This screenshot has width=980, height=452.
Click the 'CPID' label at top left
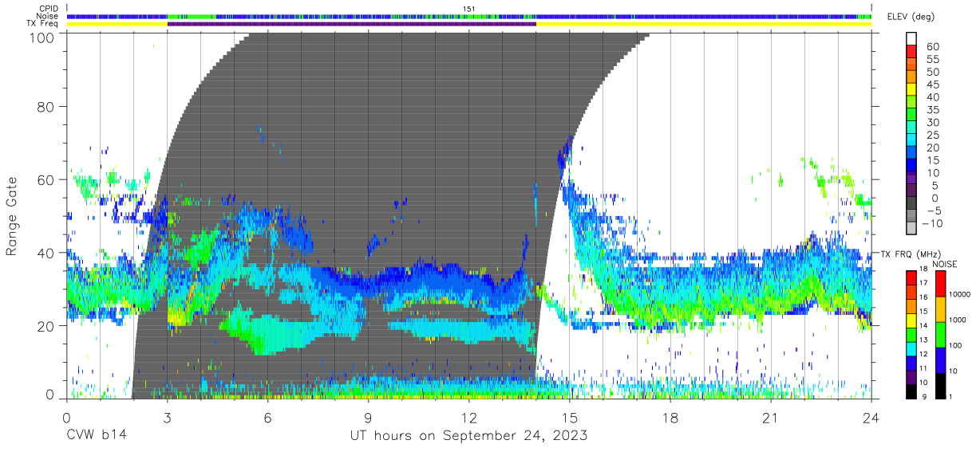(49, 9)
